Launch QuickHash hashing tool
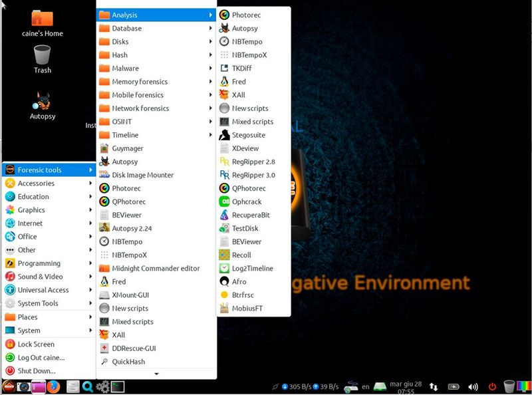The width and height of the screenshot is (532, 395). pyautogui.click(x=129, y=361)
